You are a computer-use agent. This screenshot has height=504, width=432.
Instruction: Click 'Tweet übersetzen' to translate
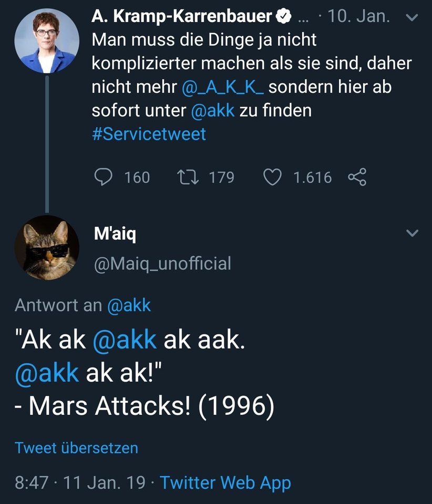pyautogui.click(x=76, y=448)
